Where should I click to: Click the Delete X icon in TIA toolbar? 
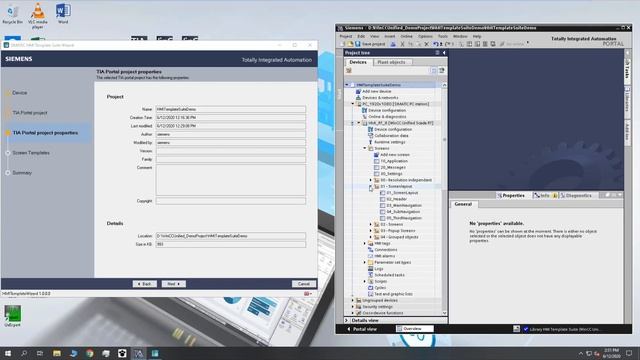[x=427, y=44]
